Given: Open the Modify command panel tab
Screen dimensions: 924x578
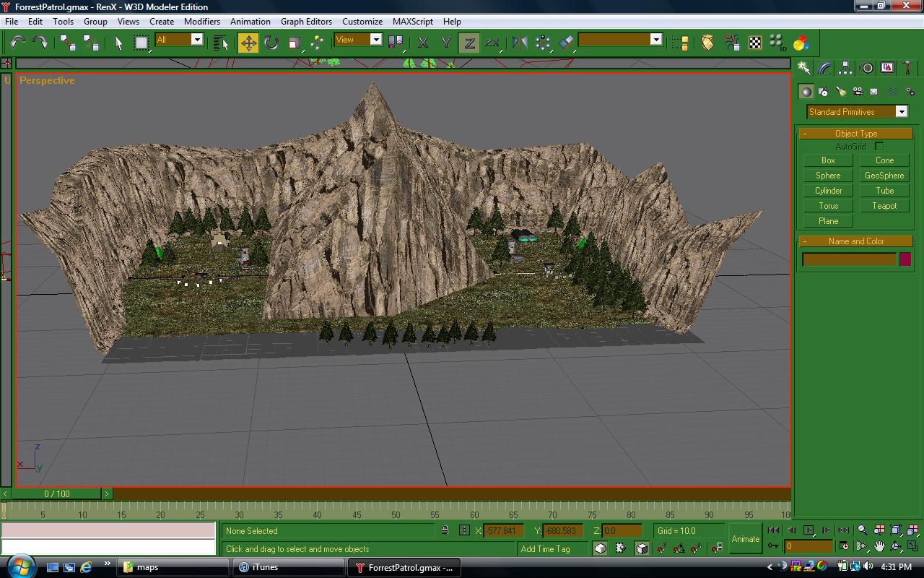Looking at the screenshot, I should click(824, 68).
